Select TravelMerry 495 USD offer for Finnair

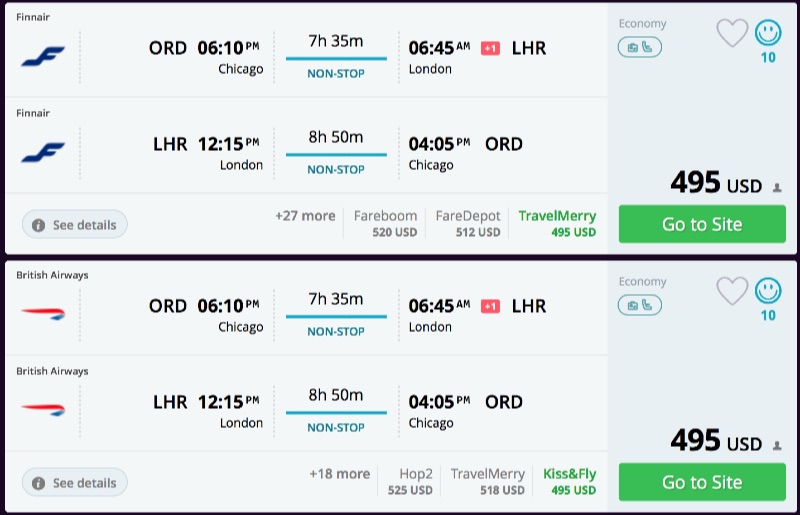point(557,223)
